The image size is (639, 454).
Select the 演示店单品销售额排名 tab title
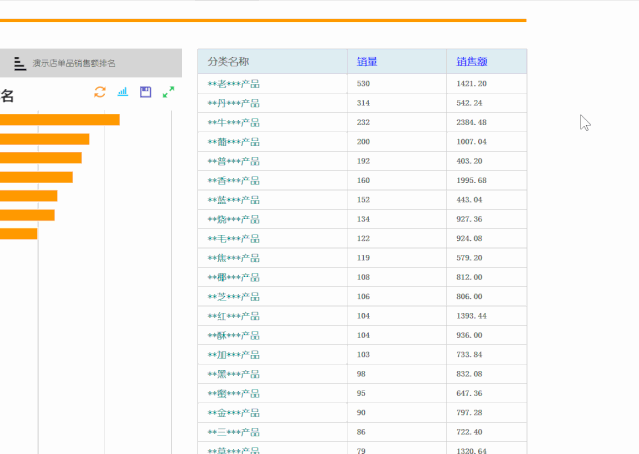click(74, 63)
